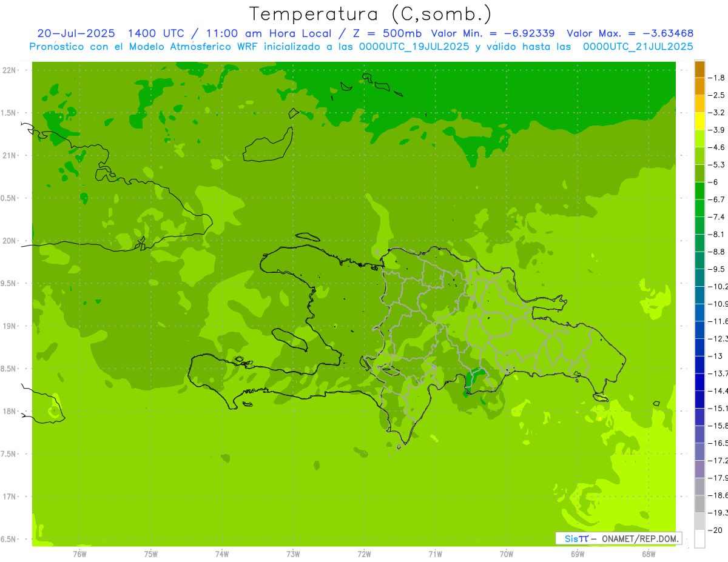Click the title 'Temperatura (C,somb.)'

(371, 14)
